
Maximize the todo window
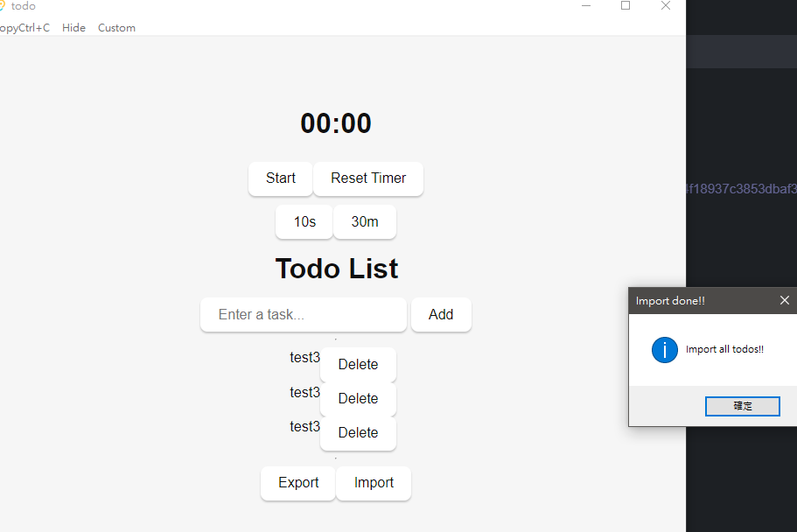click(626, 5)
